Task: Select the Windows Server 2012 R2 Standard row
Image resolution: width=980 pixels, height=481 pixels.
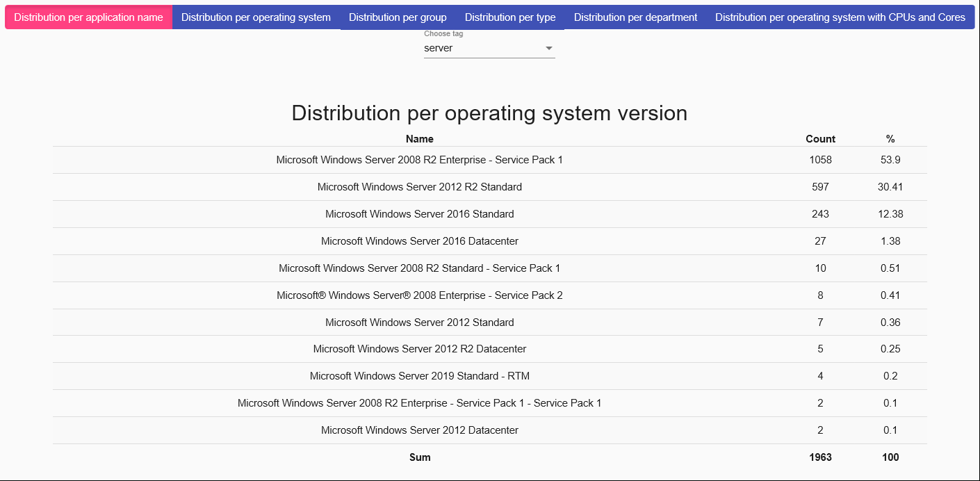Action: [x=419, y=187]
